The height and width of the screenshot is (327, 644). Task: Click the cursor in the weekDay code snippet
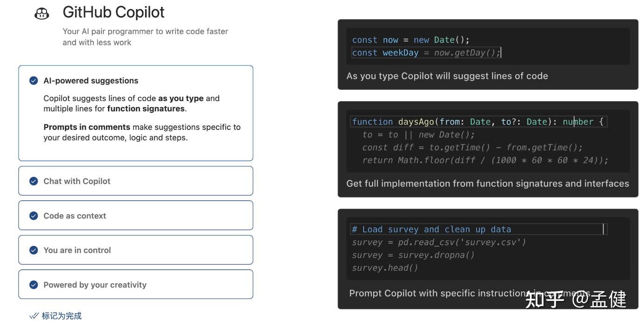(501, 53)
